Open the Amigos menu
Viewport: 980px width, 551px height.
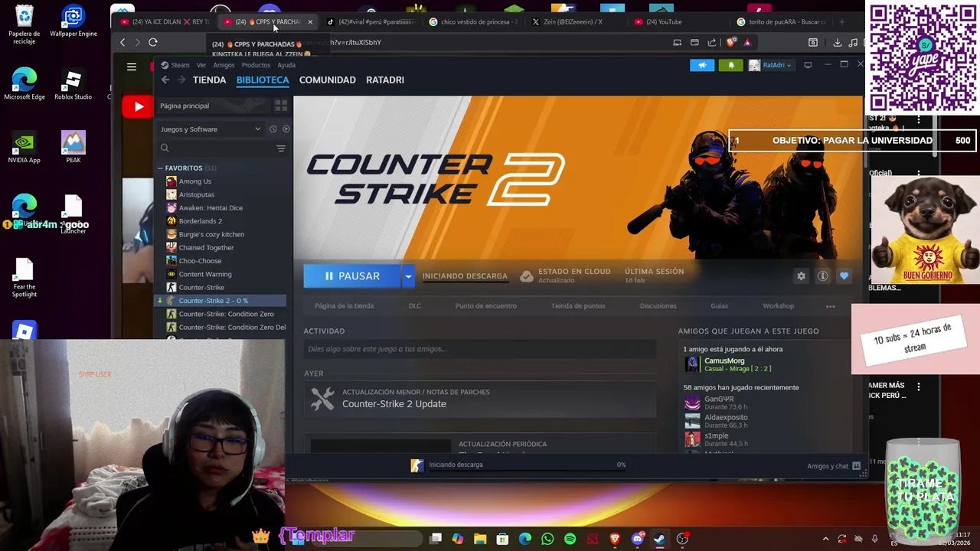(x=224, y=65)
